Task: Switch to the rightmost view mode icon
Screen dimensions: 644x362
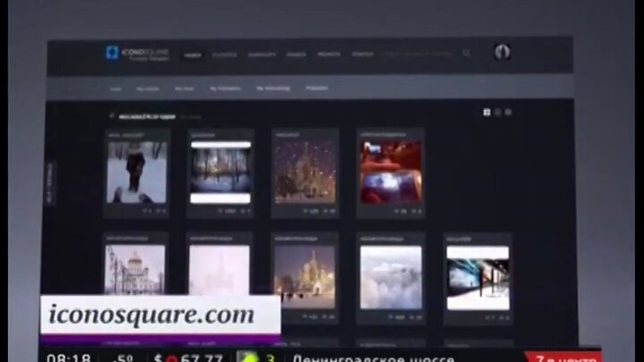Action: click(x=508, y=113)
